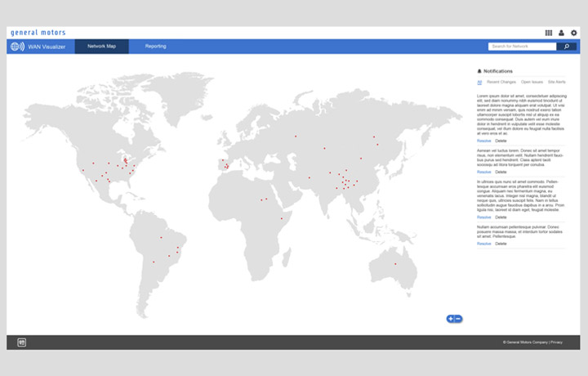Click the general motors logo
This screenshot has height=376, width=588.
pos(38,33)
